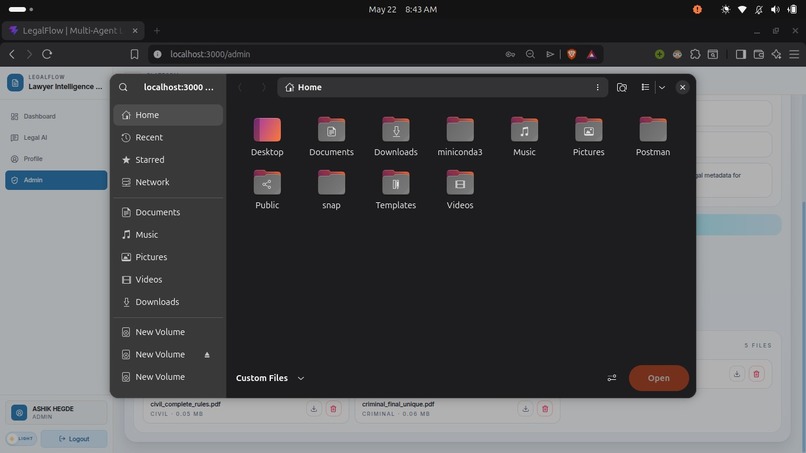This screenshot has width=806, height=453.
Task: Select Recent in the sidebar
Action: pos(168,137)
